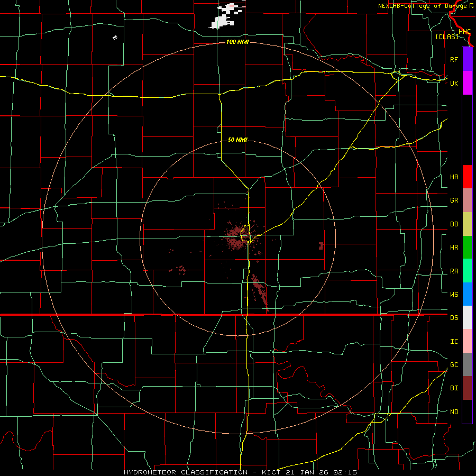Screen dimensions: 476x476
Task: Click the RF purple legend color
Action: 467,59
